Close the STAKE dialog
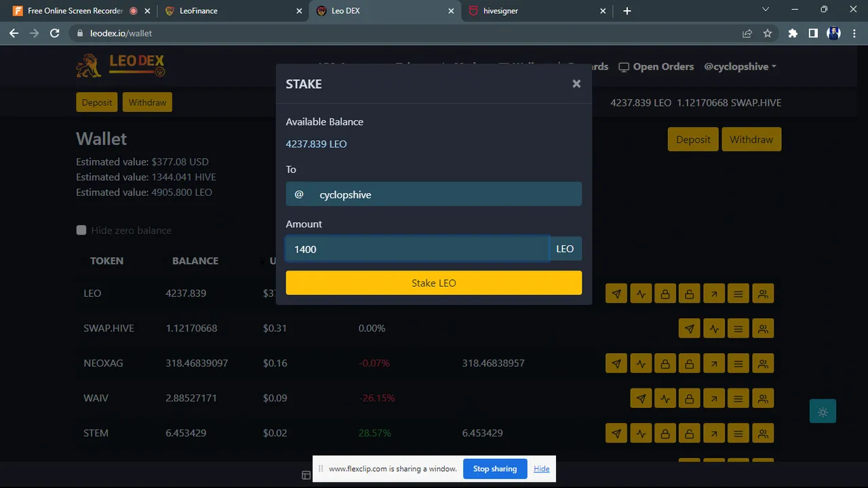The height and width of the screenshot is (488, 868). click(x=576, y=83)
